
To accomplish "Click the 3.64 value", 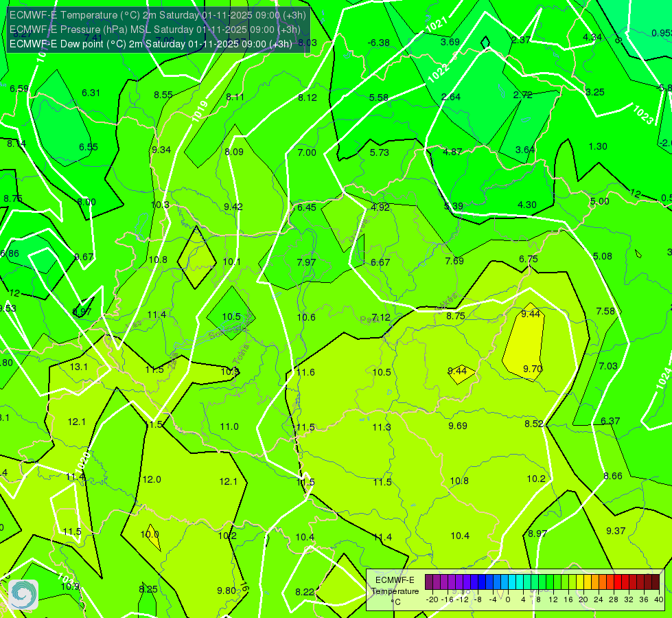I will tap(525, 150).
